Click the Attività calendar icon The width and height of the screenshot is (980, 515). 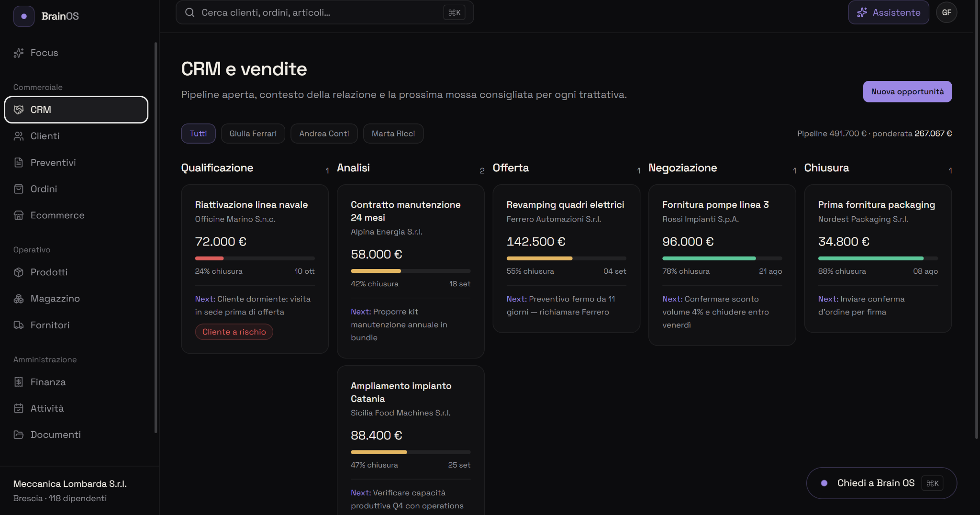pos(19,408)
